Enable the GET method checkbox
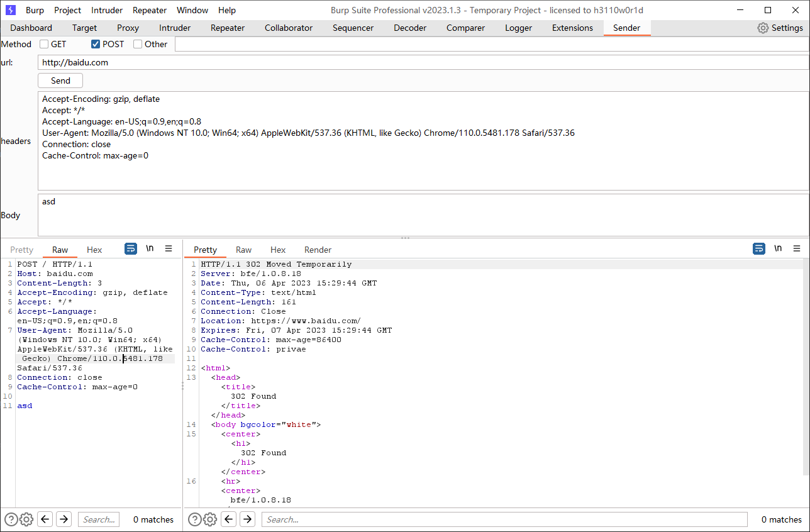Viewport: 810px width, 532px height. 44,44
